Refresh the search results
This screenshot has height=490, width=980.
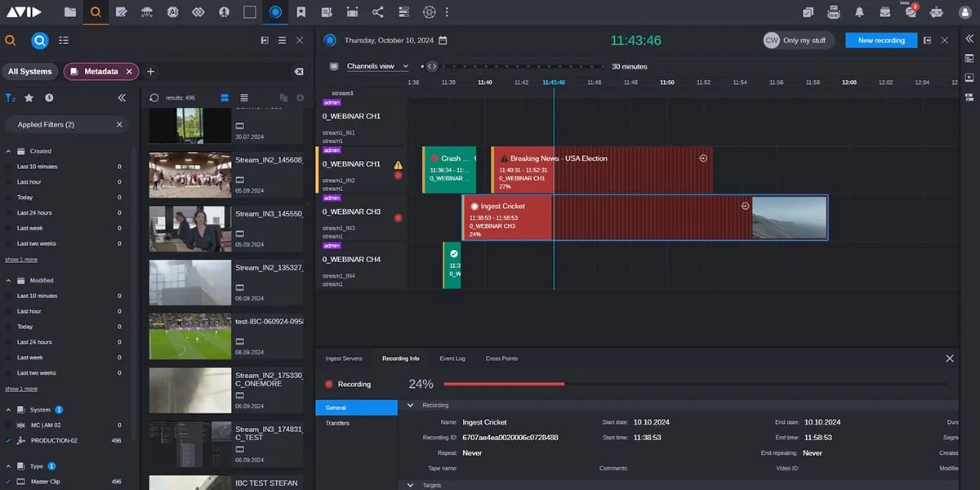point(154,98)
